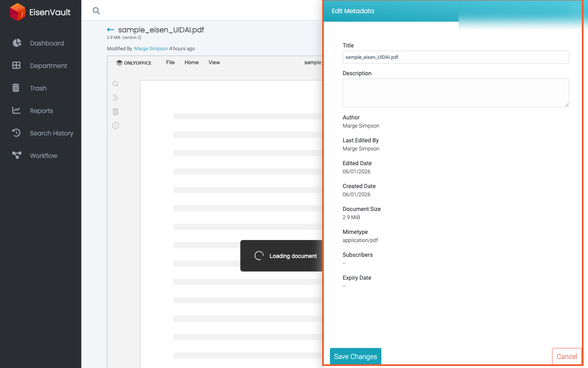588x368 pixels.
Task: Click the '4 hours ago' text
Action: coord(182,49)
